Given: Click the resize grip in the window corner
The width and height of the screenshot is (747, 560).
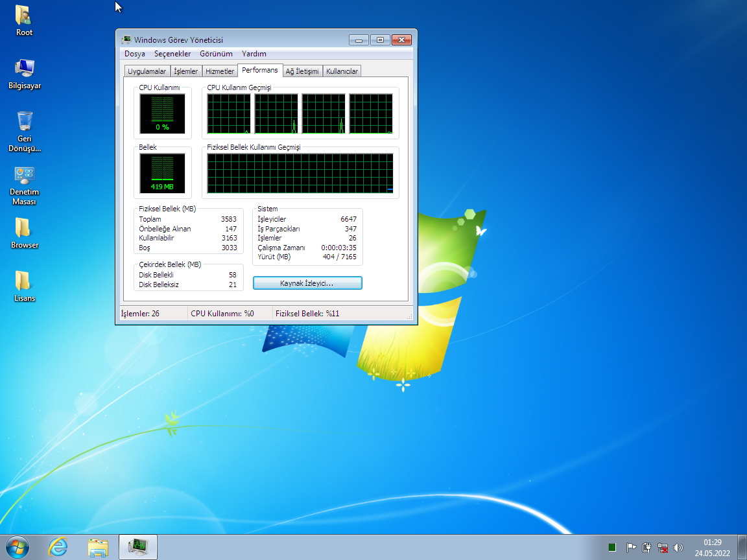Looking at the screenshot, I should pyautogui.click(x=409, y=316).
